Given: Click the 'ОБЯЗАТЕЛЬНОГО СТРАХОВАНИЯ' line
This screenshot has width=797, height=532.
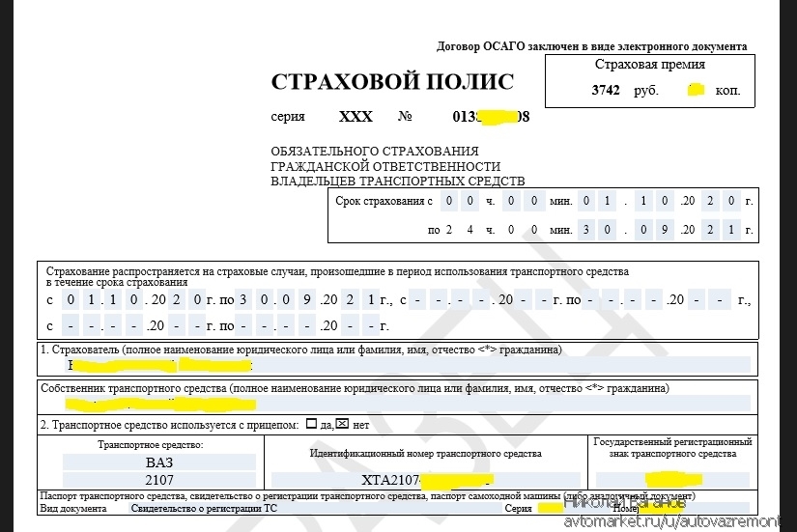Looking at the screenshot, I should click(x=375, y=152).
